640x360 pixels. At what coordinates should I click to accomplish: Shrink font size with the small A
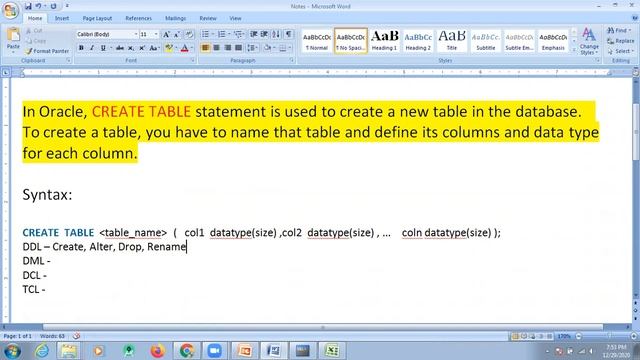click(x=177, y=35)
